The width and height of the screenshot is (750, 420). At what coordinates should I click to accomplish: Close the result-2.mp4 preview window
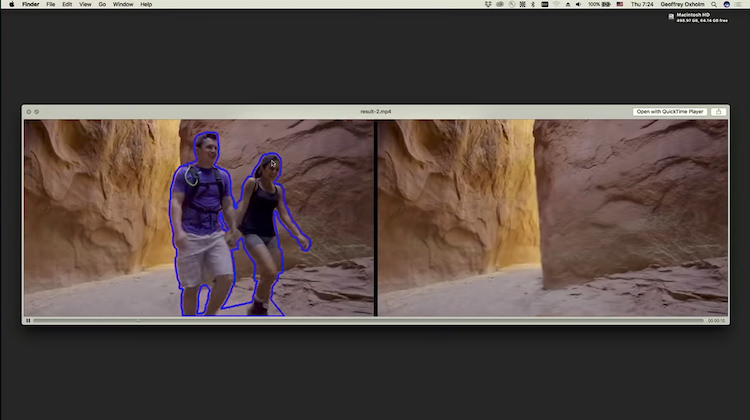(29, 111)
